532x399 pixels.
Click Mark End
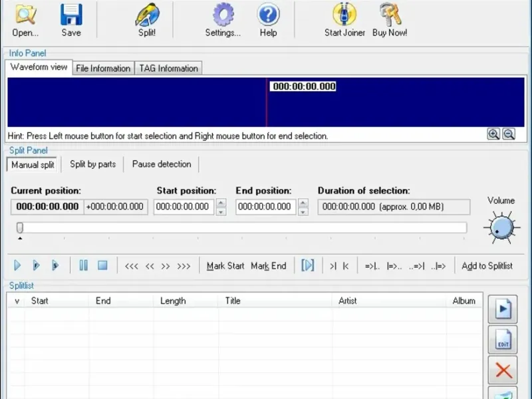pyautogui.click(x=269, y=266)
